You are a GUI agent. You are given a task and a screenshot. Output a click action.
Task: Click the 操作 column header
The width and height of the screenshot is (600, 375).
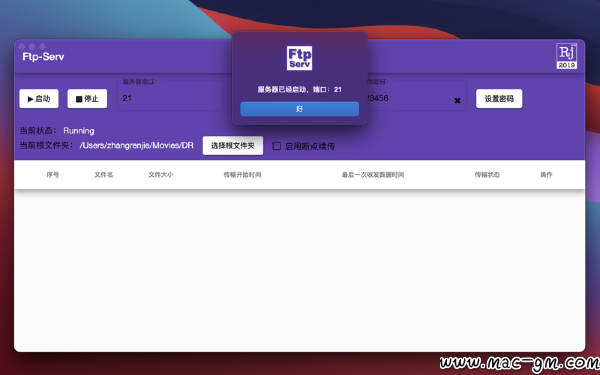point(546,175)
